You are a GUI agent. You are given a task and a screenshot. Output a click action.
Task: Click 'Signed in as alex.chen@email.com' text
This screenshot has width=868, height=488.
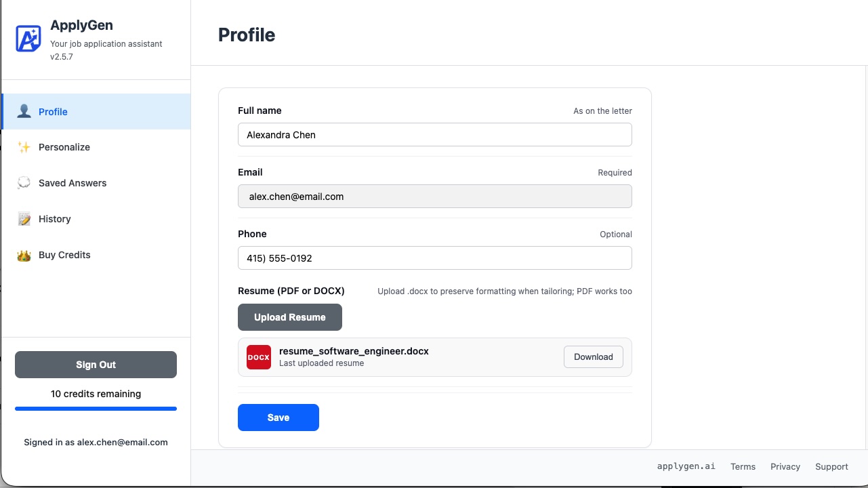[96, 442]
